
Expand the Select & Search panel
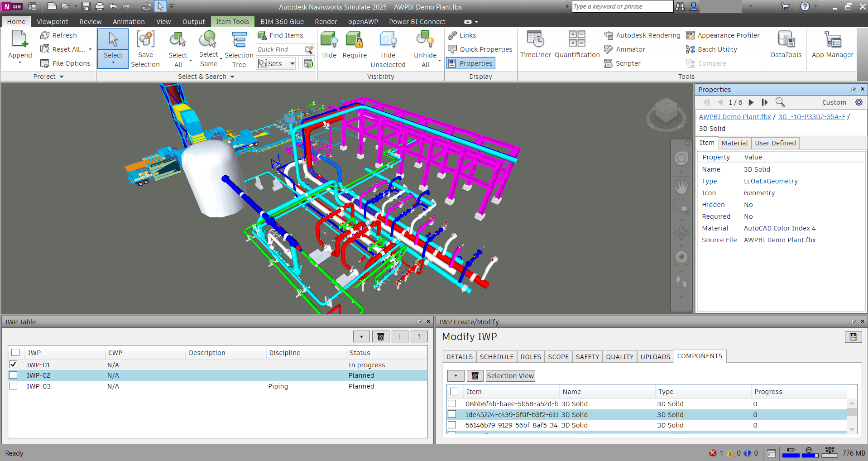click(x=232, y=77)
